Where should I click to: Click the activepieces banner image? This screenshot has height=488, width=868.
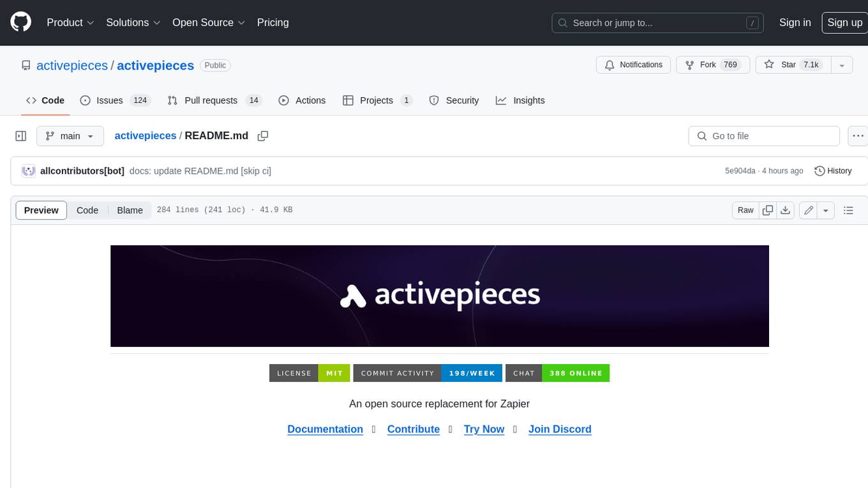click(440, 296)
